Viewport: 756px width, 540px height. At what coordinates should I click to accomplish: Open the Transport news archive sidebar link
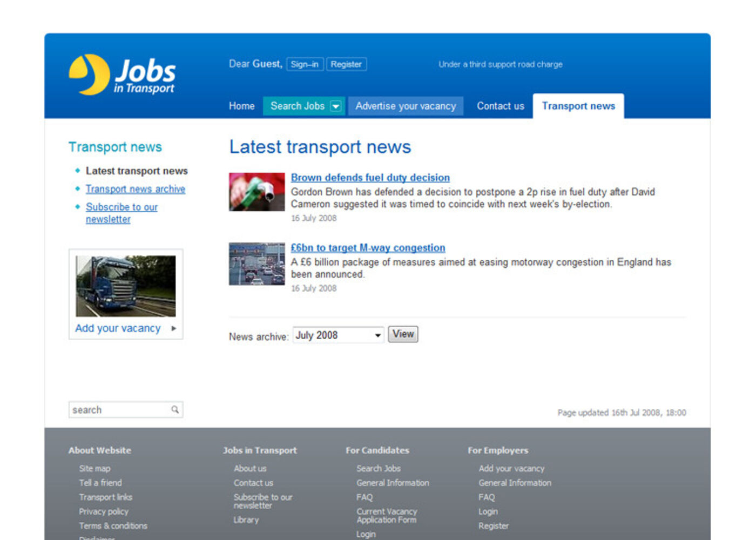(135, 189)
